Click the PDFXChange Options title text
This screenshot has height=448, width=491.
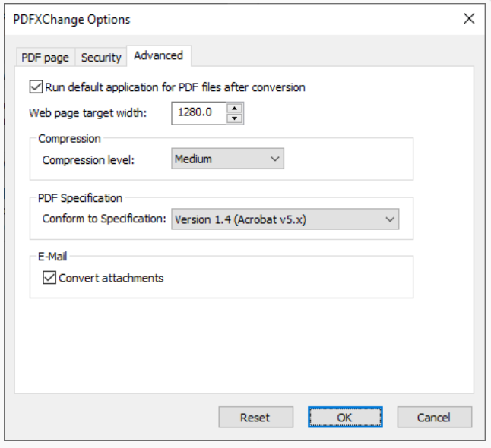71,20
